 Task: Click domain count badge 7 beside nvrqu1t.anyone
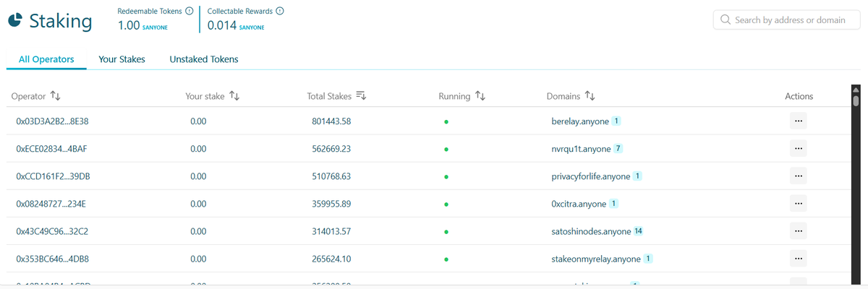618,148
